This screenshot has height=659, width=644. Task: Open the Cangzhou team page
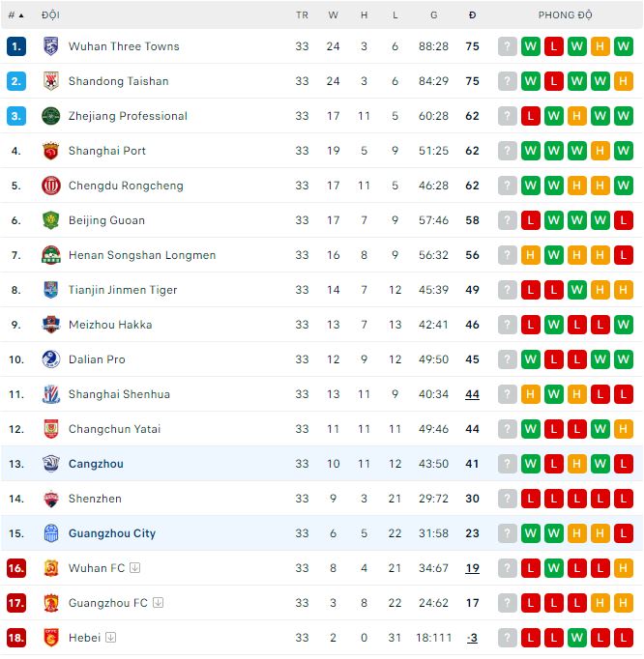(x=96, y=464)
